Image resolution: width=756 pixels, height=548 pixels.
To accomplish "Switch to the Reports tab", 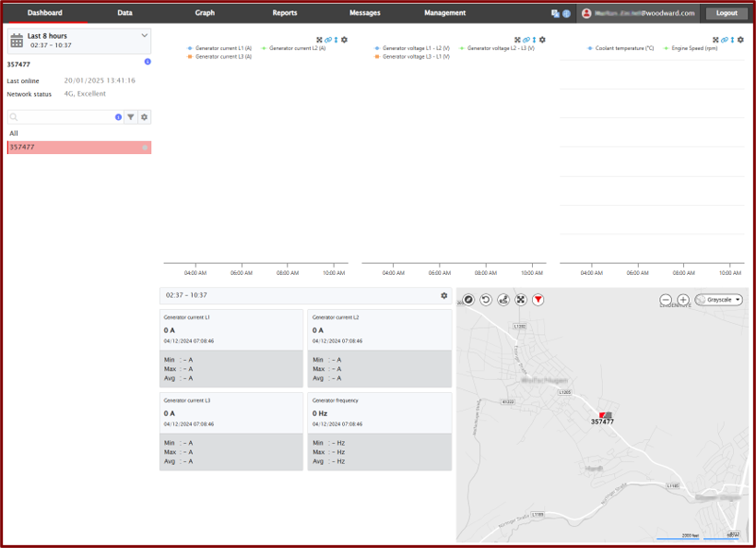I will point(284,13).
